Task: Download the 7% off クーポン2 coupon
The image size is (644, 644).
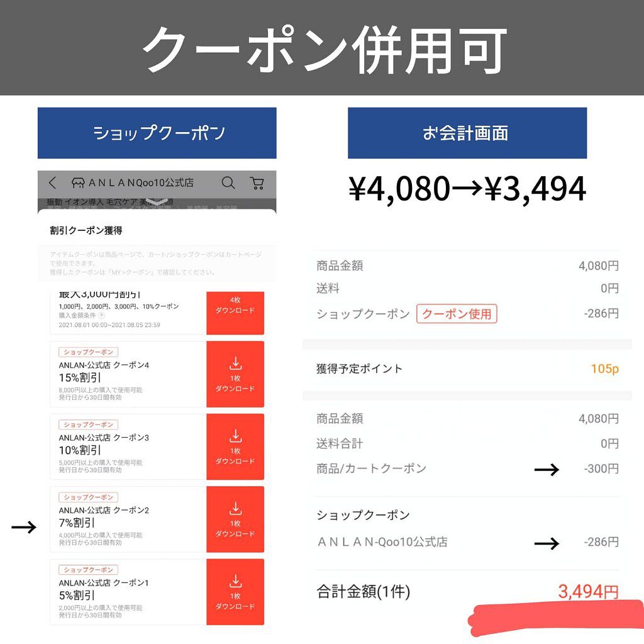Action: point(235,519)
